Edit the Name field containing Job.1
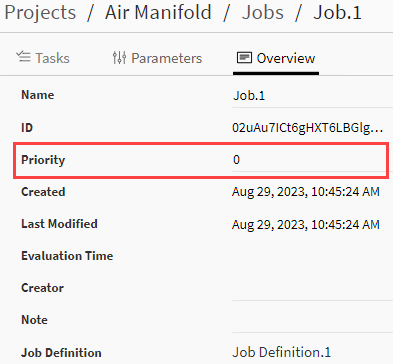 [313, 96]
